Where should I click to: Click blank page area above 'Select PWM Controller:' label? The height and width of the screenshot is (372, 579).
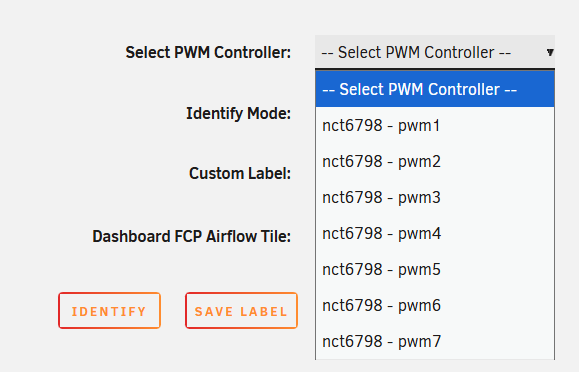coord(208,20)
